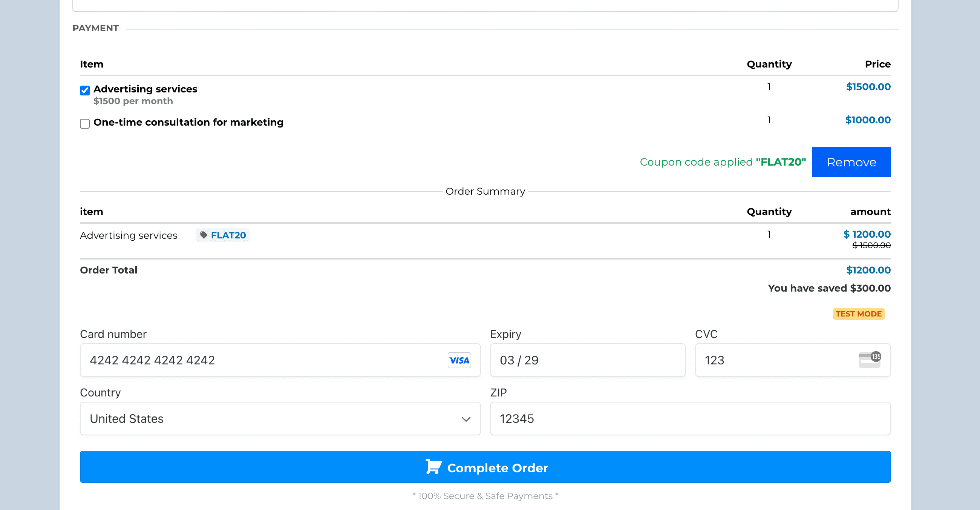Click the Card number field
The height and width of the screenshot is (510, 980).
280,360
